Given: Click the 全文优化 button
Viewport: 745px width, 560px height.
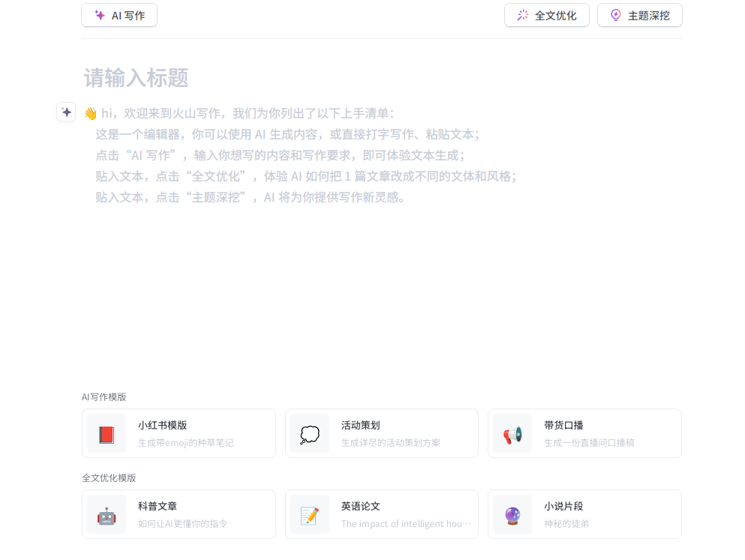Looking at the screenshot, I should (547, 14).
